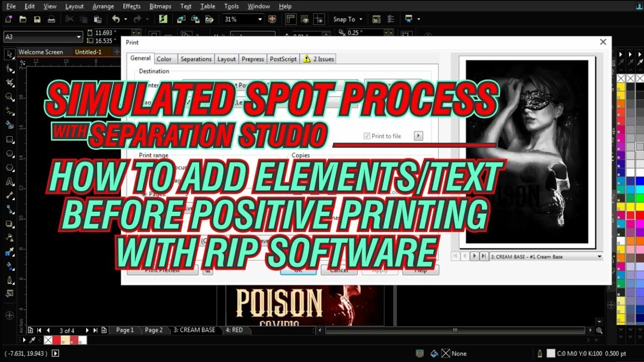This screenshot has width=644, height=362.
Task: Click Cancel button in Print dialog
Action: point(339,270)
